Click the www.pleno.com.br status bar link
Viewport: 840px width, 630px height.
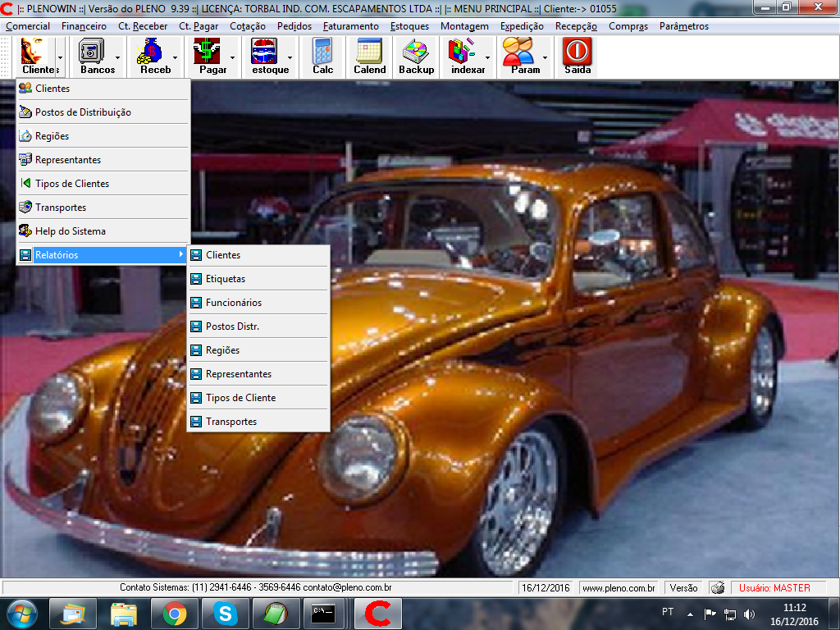click(618, 587)
